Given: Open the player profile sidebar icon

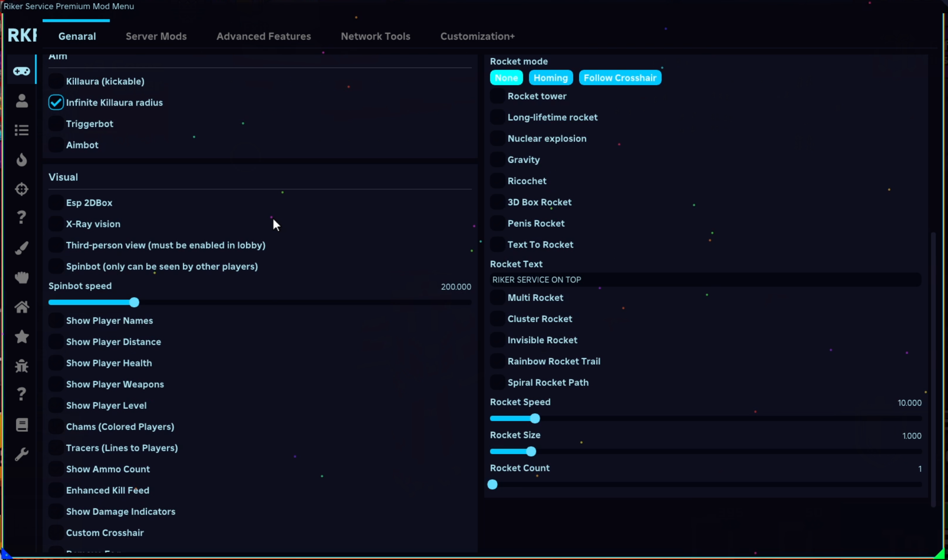Looking at the screenshot, I should [21, 101].
